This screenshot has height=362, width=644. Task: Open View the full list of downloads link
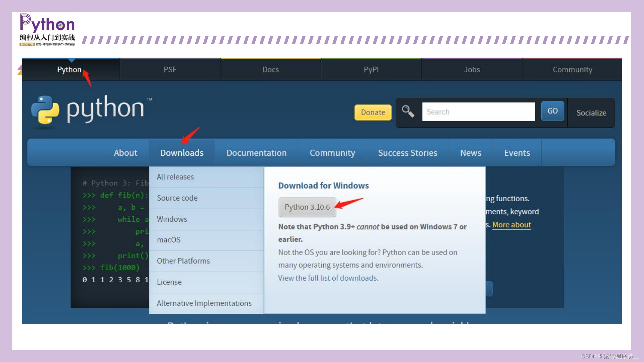click(x=328, y=278)
